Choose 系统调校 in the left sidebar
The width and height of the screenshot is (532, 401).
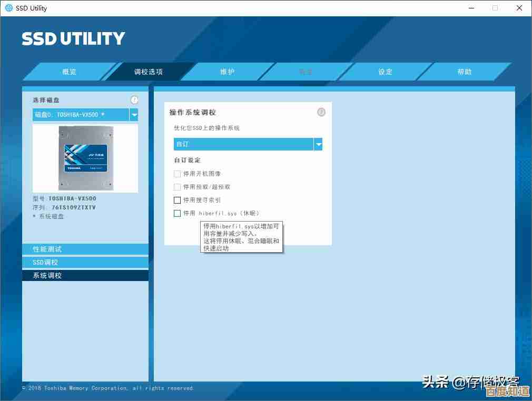[85, 275]
